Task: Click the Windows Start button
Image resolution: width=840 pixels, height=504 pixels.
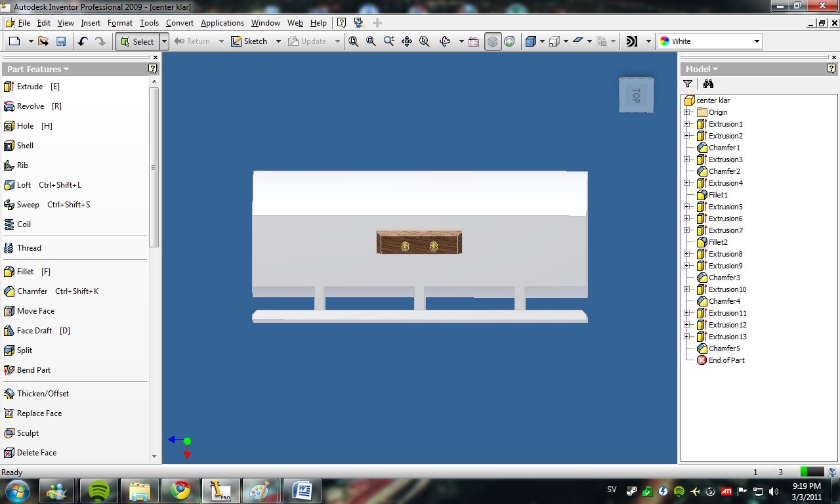Action: [17, 491]
